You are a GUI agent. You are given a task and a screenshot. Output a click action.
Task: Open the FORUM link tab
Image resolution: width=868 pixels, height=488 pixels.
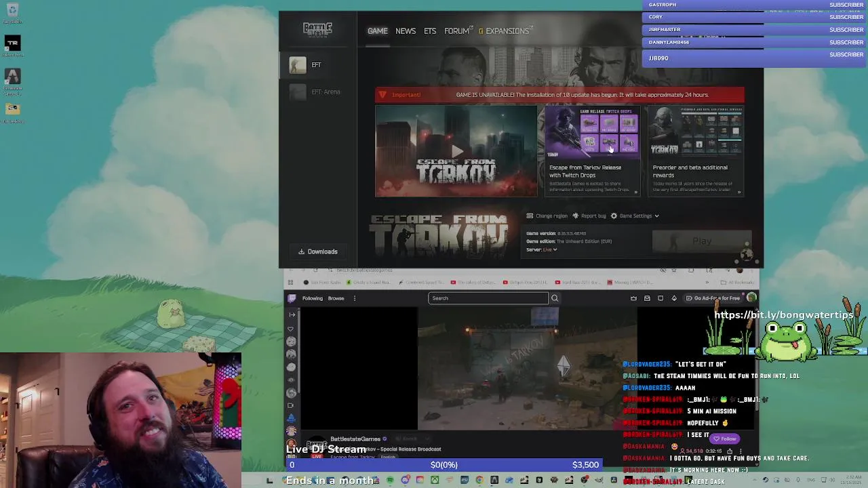click(x=456, y=30)
